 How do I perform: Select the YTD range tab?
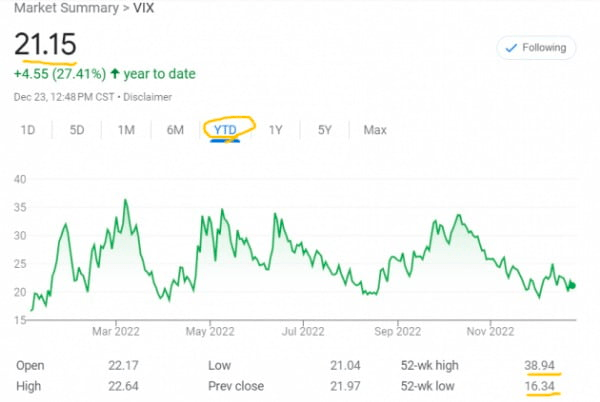pos(226,130)
